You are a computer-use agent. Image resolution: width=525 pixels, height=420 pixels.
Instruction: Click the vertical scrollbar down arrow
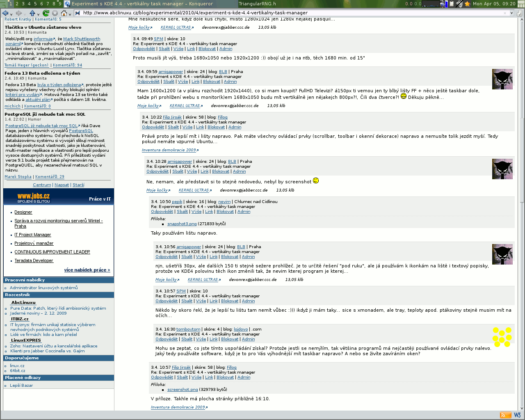coord(522,409)
